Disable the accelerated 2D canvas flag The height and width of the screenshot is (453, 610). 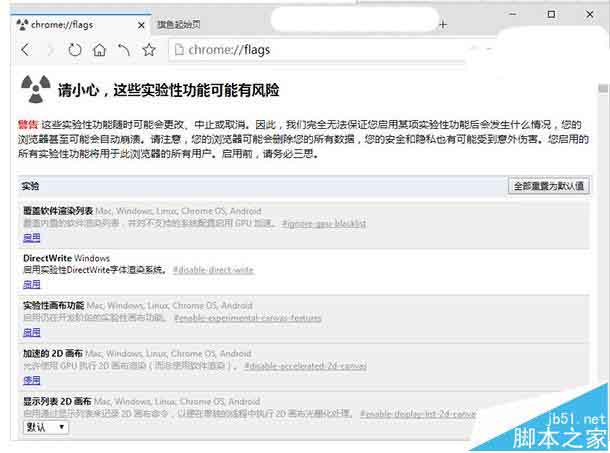click(32, 380)
